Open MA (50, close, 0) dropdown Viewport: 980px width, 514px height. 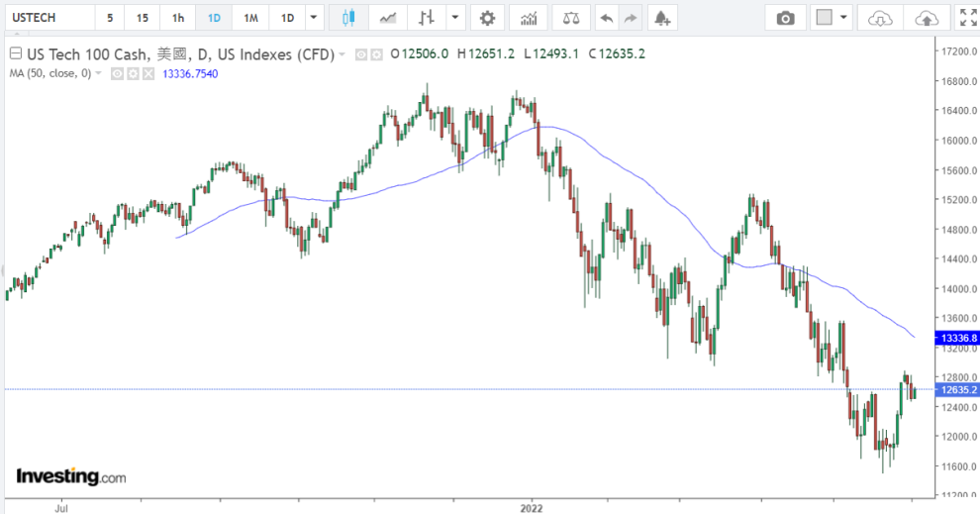click(98, 73)
